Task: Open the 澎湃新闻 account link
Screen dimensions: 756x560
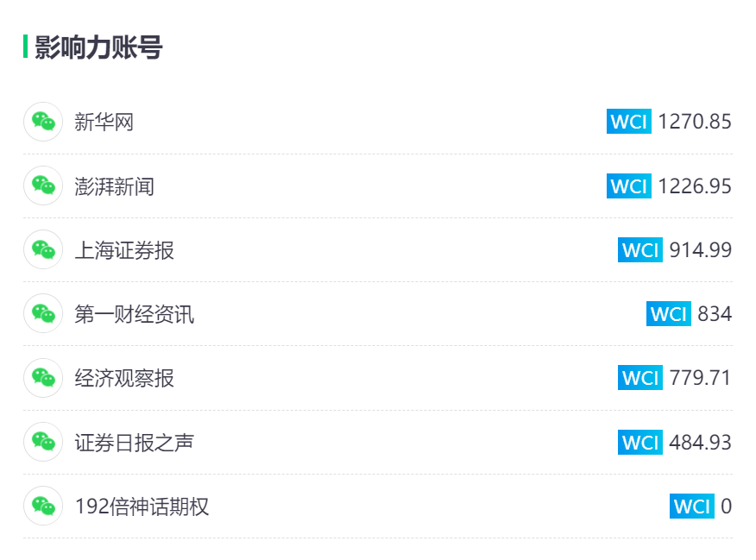Action: tap(114, 186)
